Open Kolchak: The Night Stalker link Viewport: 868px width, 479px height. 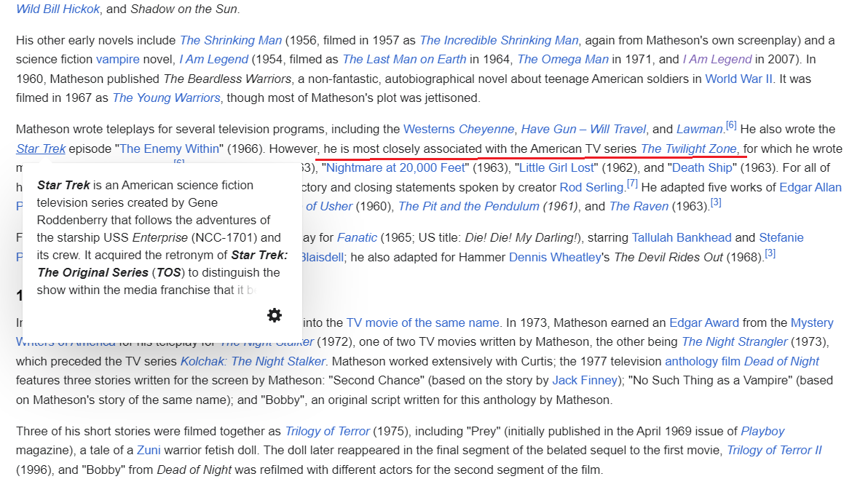(253, 362)
